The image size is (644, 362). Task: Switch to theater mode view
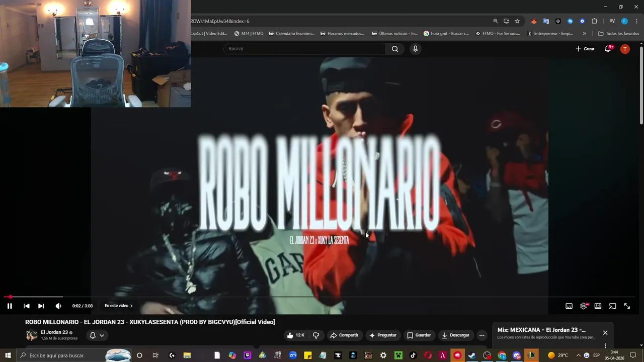coord(598,306)
